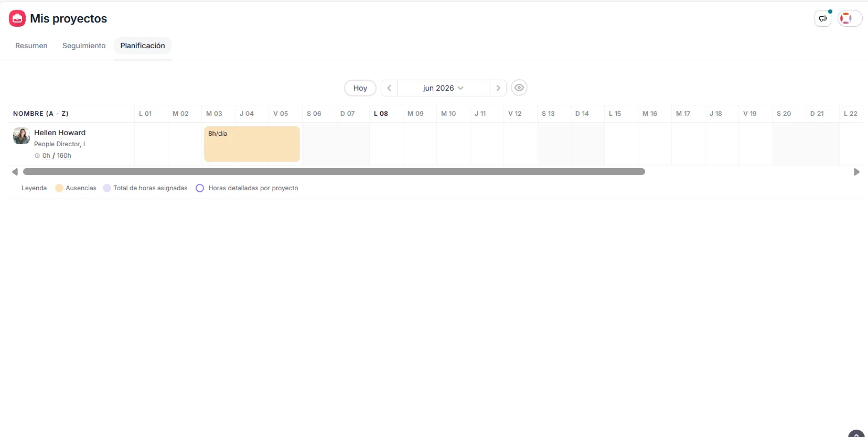This screenshot has height=437, width=868.
Task: Click the Hoy button
Action: coord(360,88)
